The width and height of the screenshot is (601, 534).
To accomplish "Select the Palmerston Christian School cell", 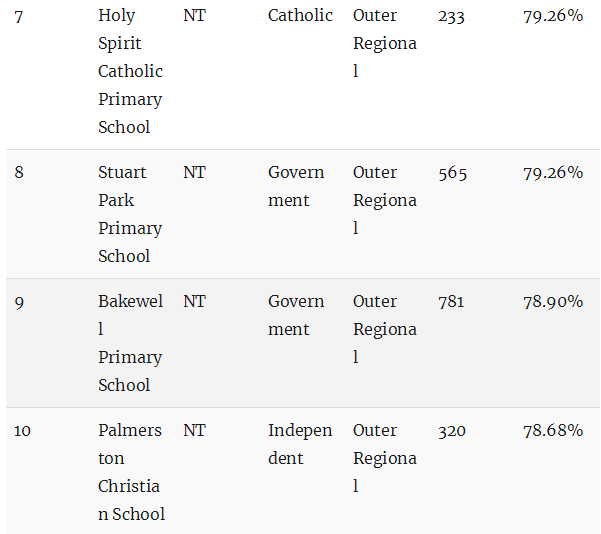I will (131, 472).
